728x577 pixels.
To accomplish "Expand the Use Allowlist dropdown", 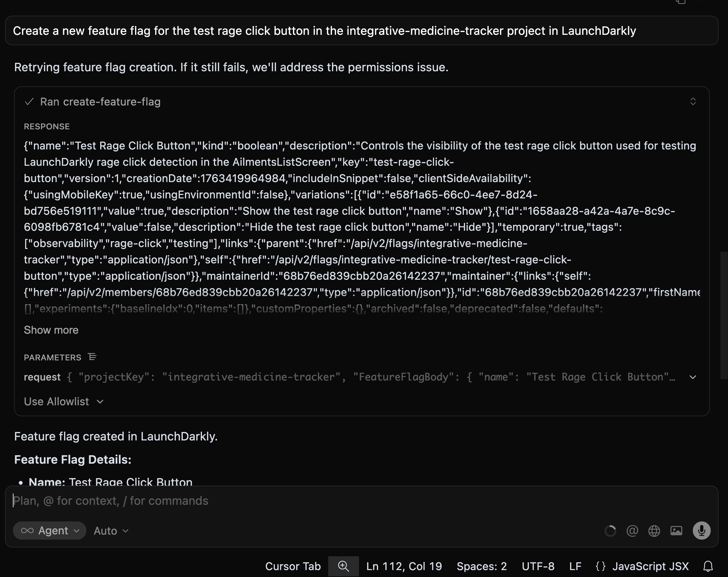I will click(63, 402).
